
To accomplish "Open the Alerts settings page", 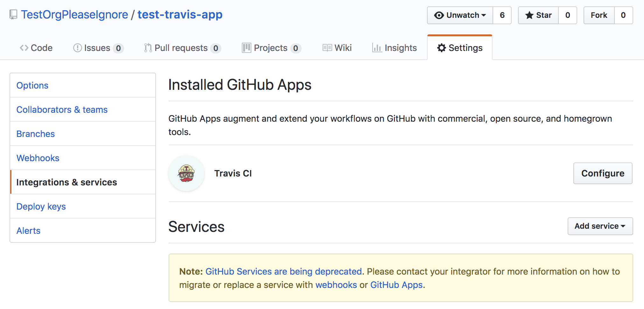I will 83,231.
